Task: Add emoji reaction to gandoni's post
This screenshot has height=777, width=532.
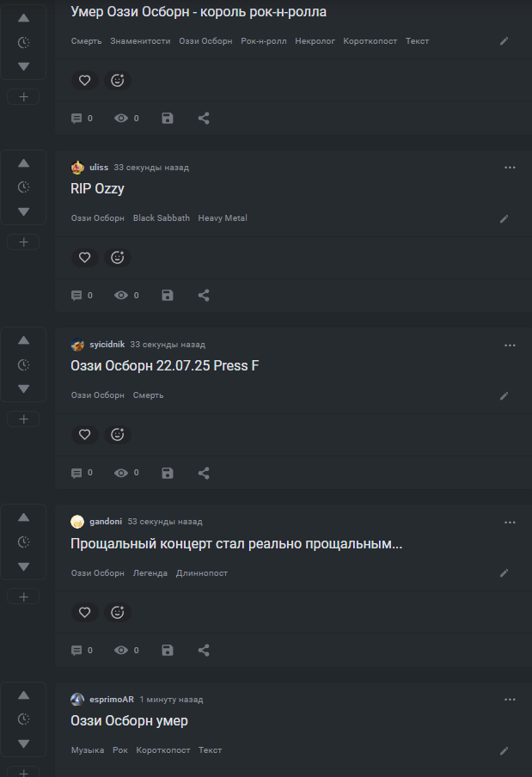Action: pyautogui.click(x=118, y=612)
